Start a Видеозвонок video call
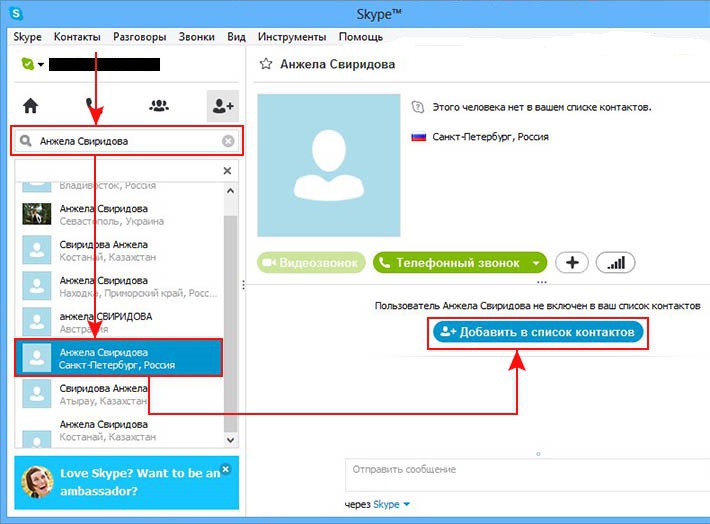Viewport: 710px width, 524px height. [x=311, y=263]
